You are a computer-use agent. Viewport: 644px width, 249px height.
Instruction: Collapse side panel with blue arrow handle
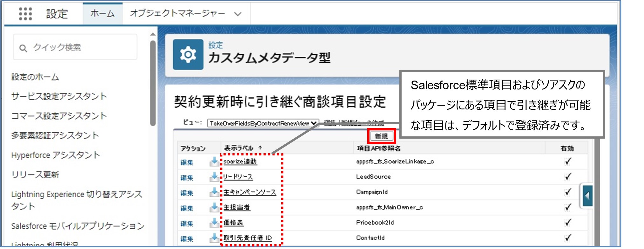point(587,196)
